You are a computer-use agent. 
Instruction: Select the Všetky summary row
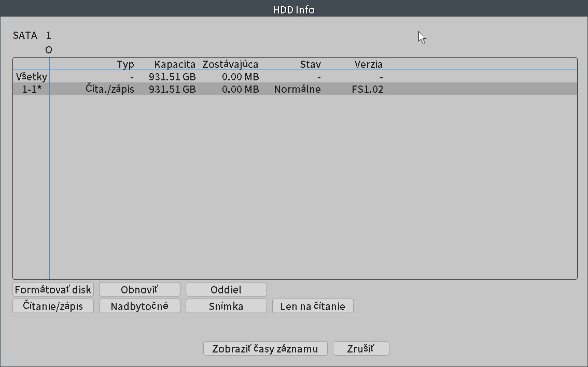[x=295, y=77]
